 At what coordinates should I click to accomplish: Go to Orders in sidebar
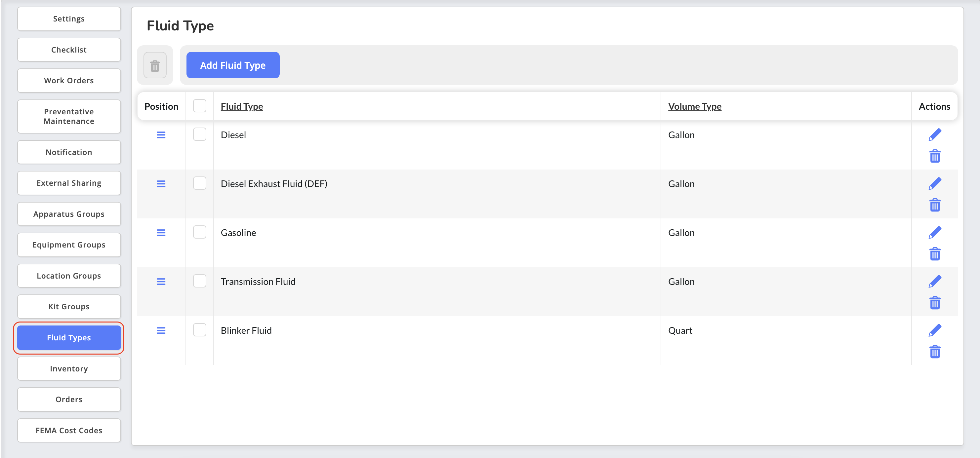69,400
